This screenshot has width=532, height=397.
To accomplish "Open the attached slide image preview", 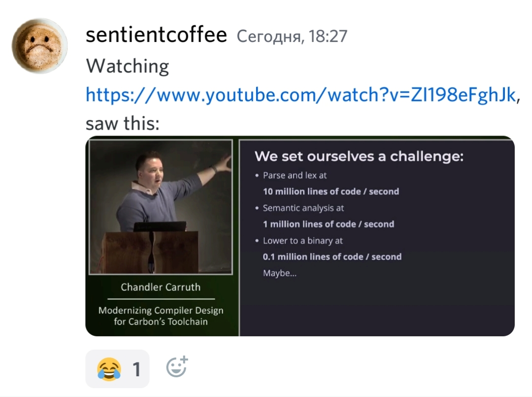I will pyautogui.click(x=300, y=236).
